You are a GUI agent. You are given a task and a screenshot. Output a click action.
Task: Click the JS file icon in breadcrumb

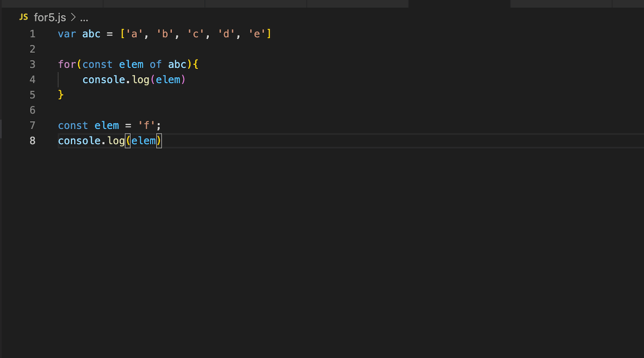coord(24,17)
